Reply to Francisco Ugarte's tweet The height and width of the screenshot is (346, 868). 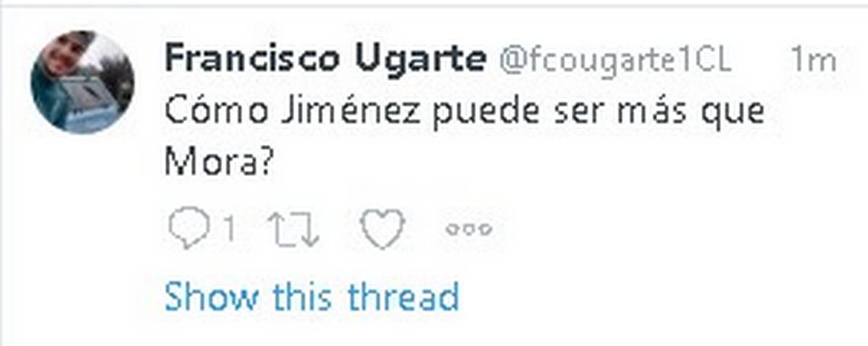(190, 229)
